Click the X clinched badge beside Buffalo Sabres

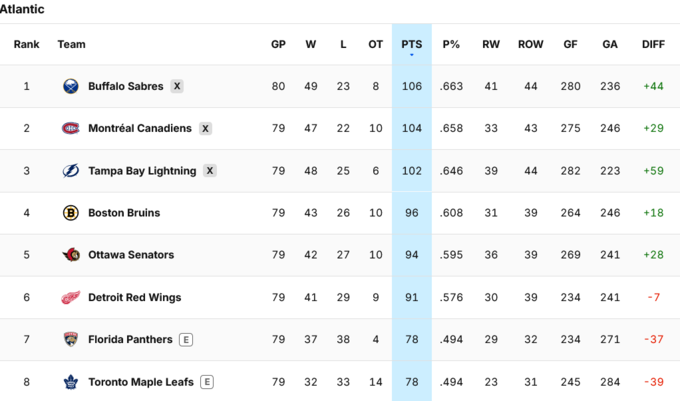click(x=177, y=86)
